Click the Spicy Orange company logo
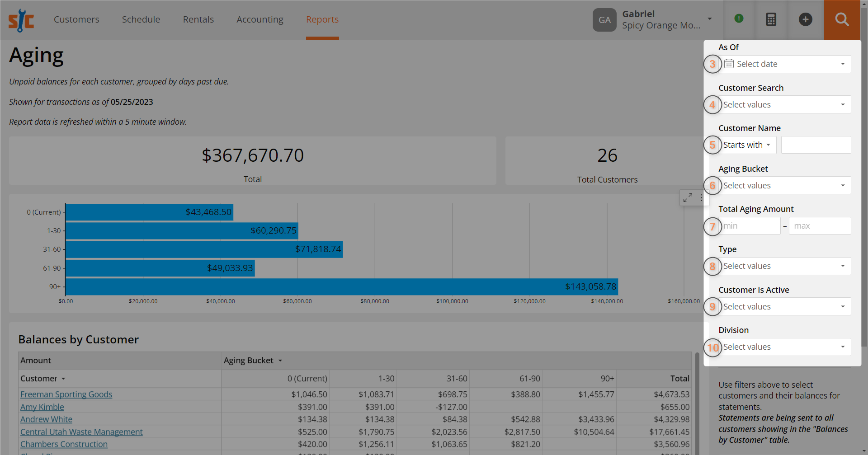 [x=21, y=20]
